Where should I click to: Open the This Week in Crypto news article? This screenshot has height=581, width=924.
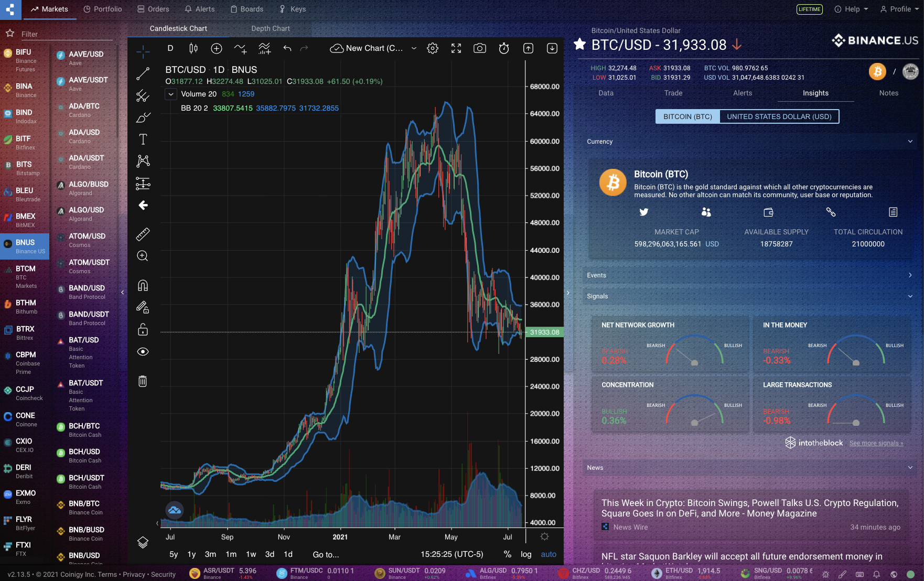point(750,508)
